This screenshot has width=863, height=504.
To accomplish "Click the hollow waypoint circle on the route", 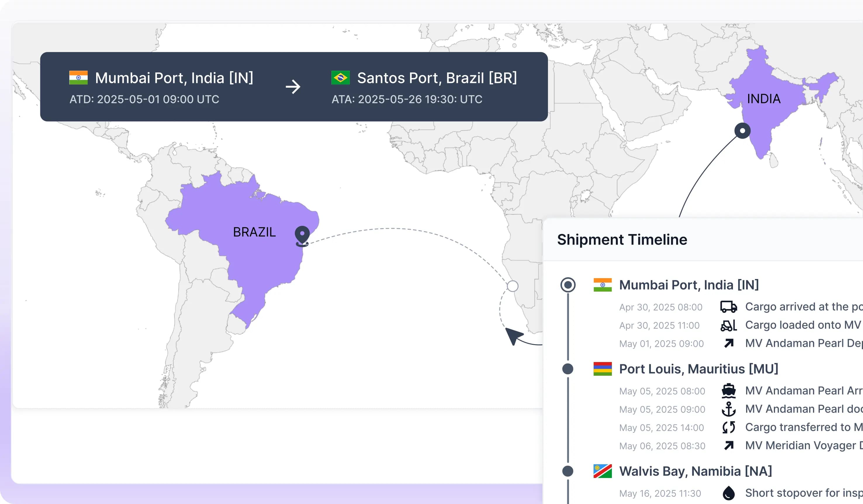I will (x=512, y=286).
